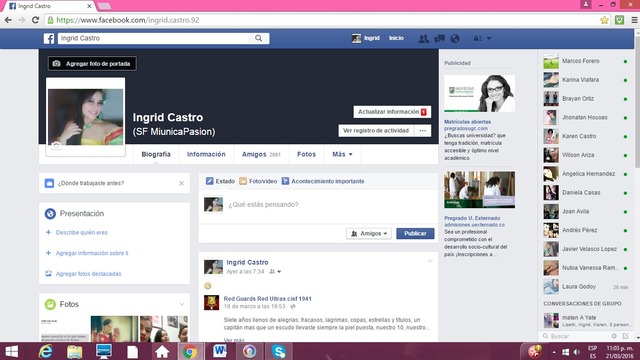The height and width of the screenshot is (360, 640).
Task: Click Acontecimiento importante flag icon
Action: point(285,181)
